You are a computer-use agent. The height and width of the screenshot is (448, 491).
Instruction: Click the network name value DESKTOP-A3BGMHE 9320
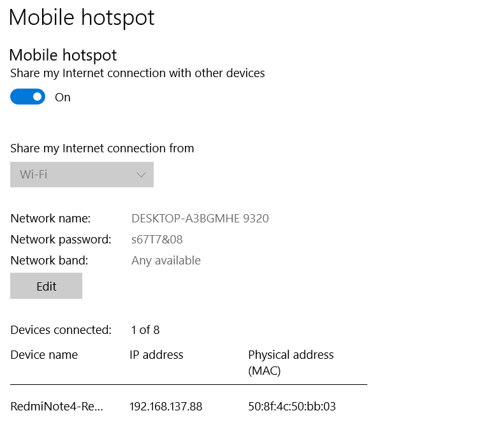pyautogui.click(x=200, y=219)
